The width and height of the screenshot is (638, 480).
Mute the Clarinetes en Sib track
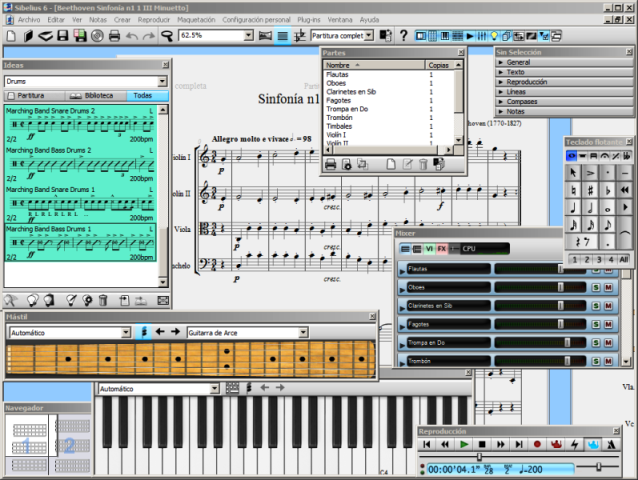click(608, 306)
